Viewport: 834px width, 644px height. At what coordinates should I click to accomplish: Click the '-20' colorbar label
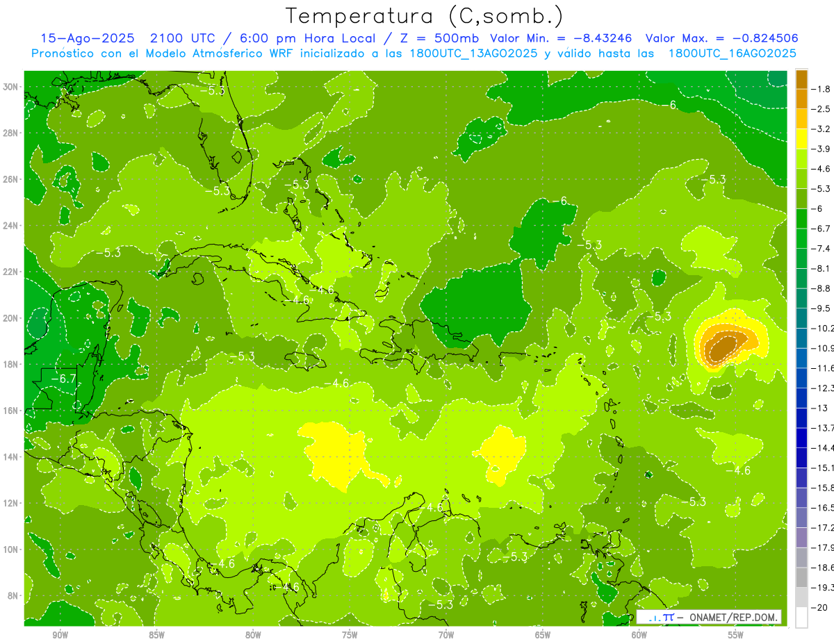[x=819, y=607]
